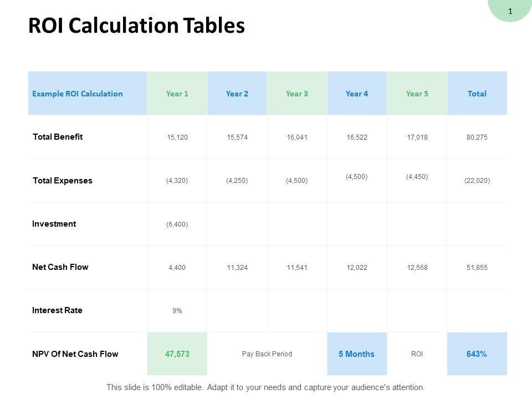The width and height of the screenshot is (532, 399).
Task: Select the Net Cash Flow row label
Action: (x=60, y=267)
